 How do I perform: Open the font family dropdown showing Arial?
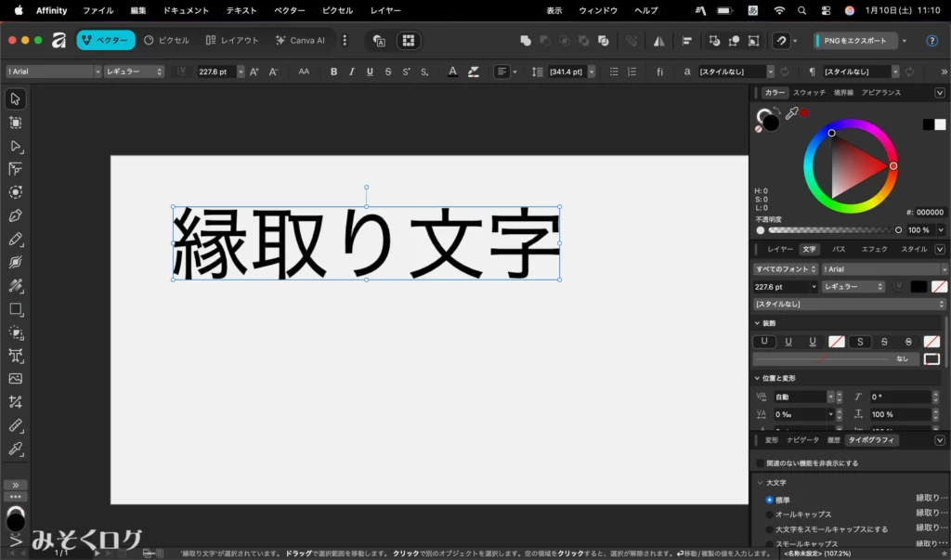point(52,72)
